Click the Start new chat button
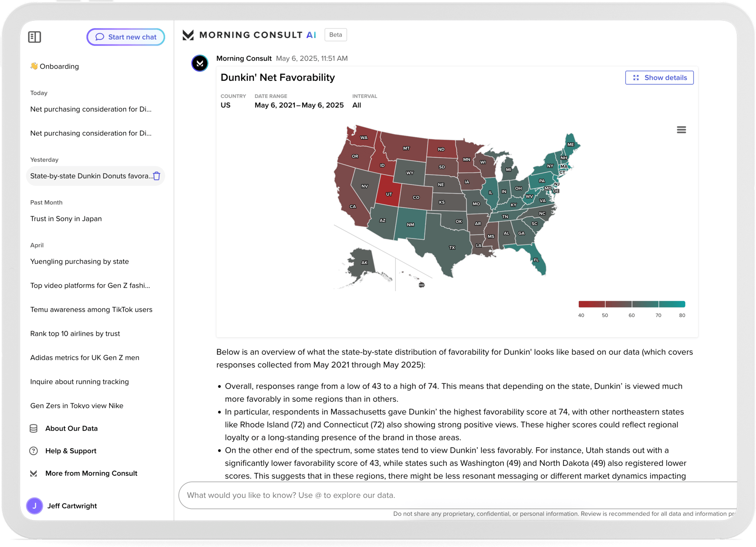The image size is (756, 547). 125,37
